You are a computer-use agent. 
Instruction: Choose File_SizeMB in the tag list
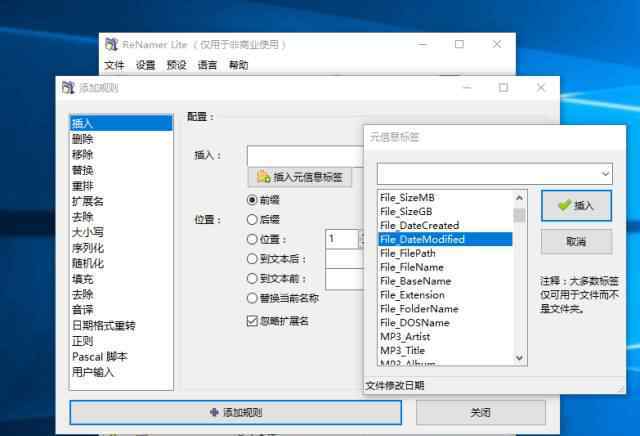(445, 198)
